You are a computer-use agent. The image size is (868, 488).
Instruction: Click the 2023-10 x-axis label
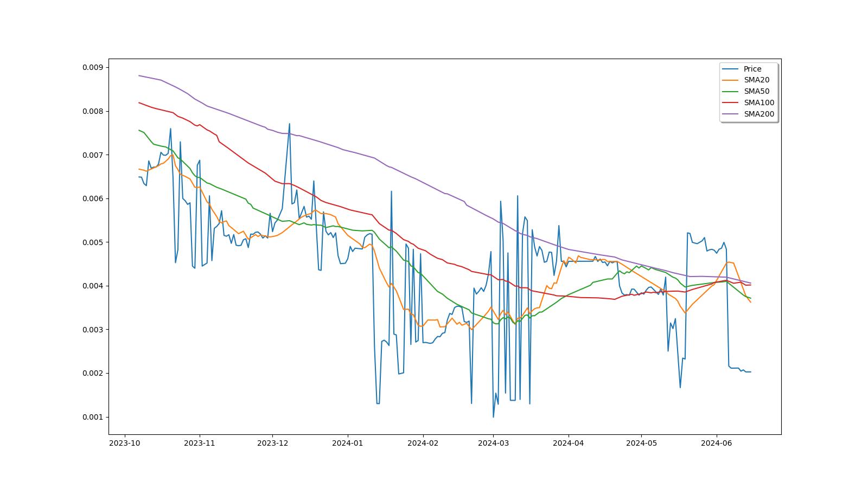(x=125, y=443)
